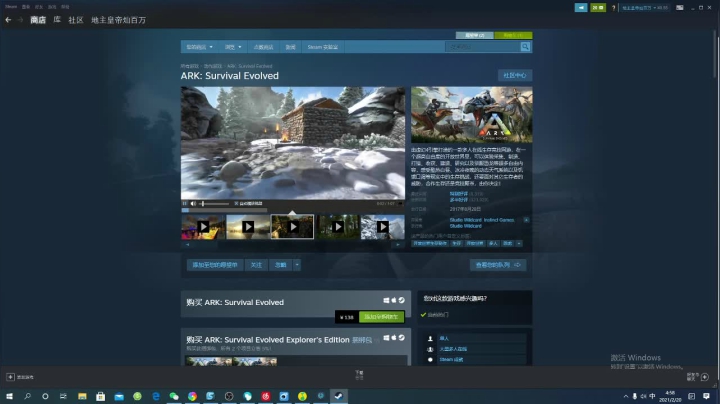Click plus button to add user tags
The image size is (720, 404).
(519, 243)
